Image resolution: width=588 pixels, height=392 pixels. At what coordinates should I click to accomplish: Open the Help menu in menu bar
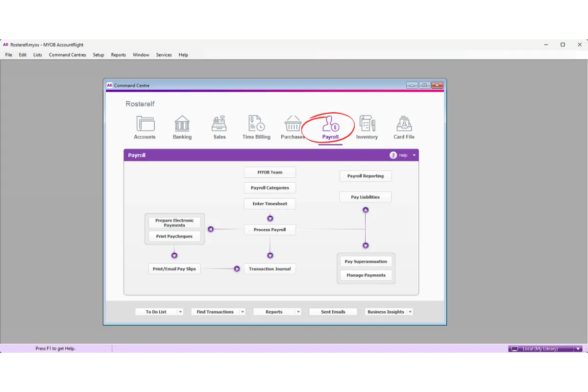(183, 55)
